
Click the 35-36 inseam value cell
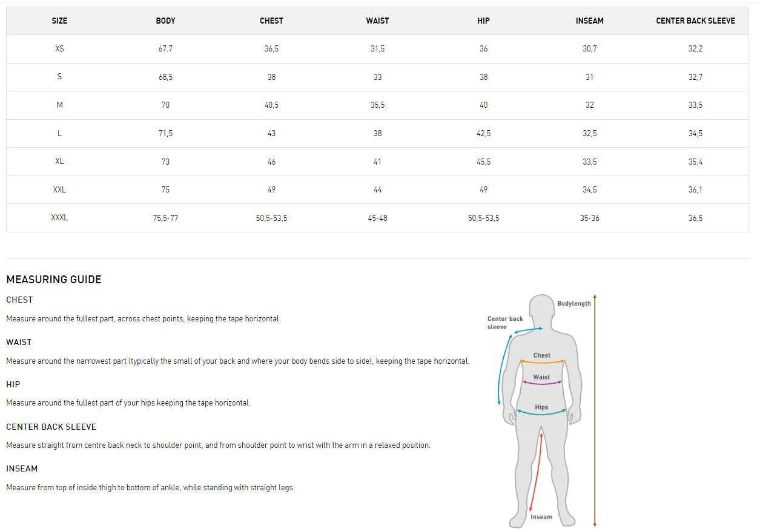click(589, 218)
